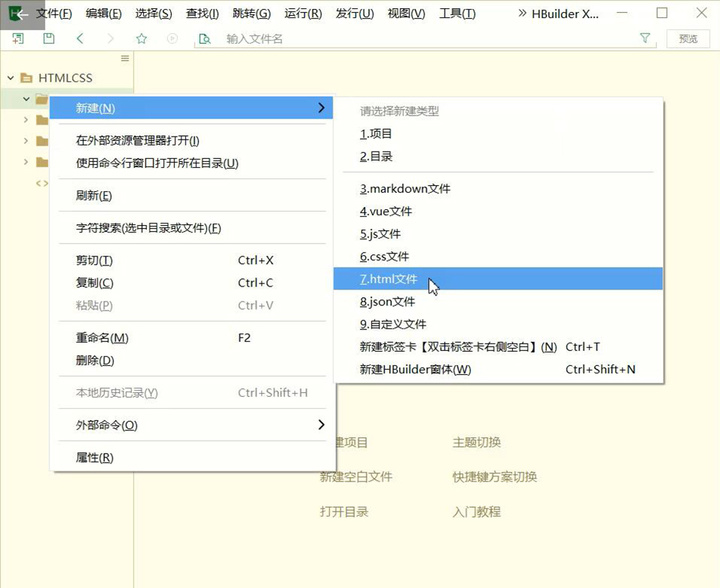720x588 pixels.
Task: Open the 跳转(G) menu
Action: point(252,14)
